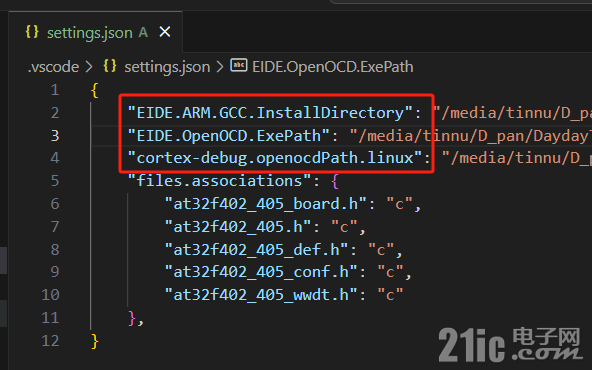Image resolution: width=592 pixels, height=370 pixels.
Task: Click line number 12 in gutter
Action: point(51,341)
